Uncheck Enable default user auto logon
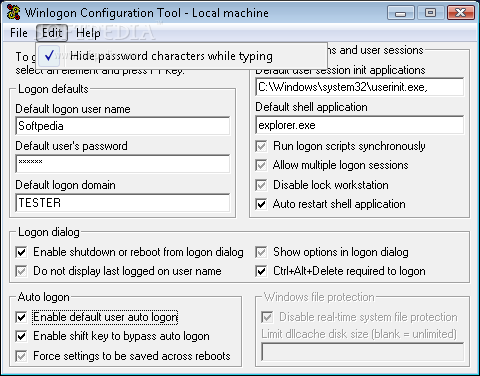Image resolution: width=480 pixels, height=376 pixels. tap(21, 317)
